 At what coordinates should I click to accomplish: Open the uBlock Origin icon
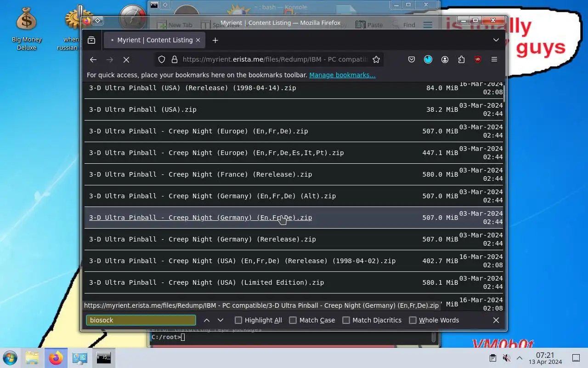(x=478, y=59)
